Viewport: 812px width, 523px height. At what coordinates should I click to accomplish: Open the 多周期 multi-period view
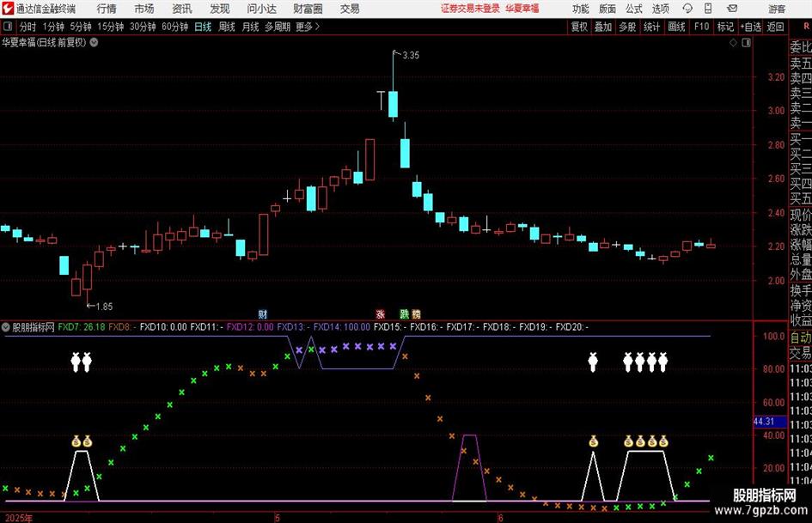pos(278,27)
